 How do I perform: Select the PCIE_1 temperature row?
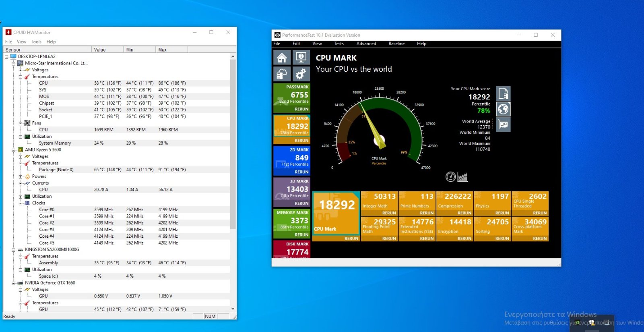[x=117, y=116]
